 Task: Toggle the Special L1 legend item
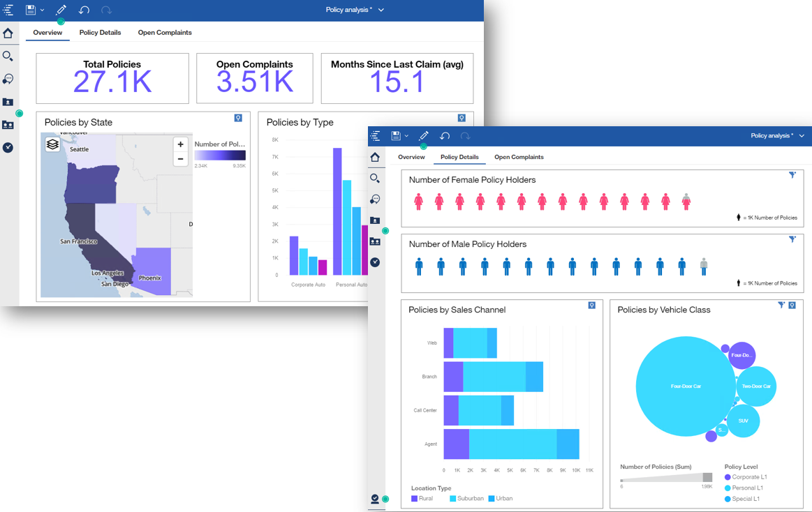click(742, 499)
